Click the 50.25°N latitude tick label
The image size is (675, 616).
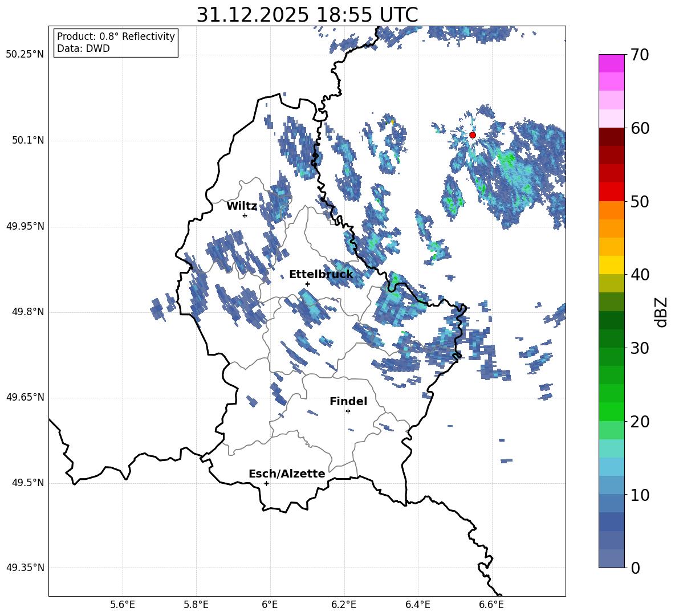point(25,55)
